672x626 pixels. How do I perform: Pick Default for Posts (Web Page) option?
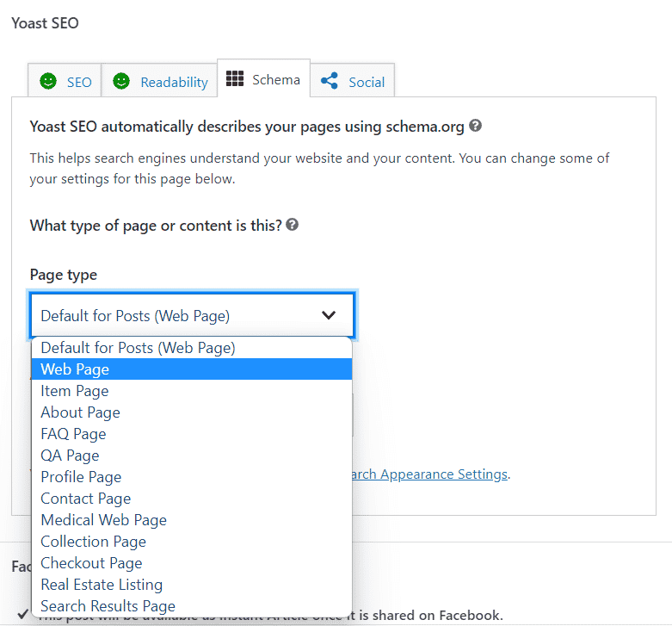click(138, 348)
